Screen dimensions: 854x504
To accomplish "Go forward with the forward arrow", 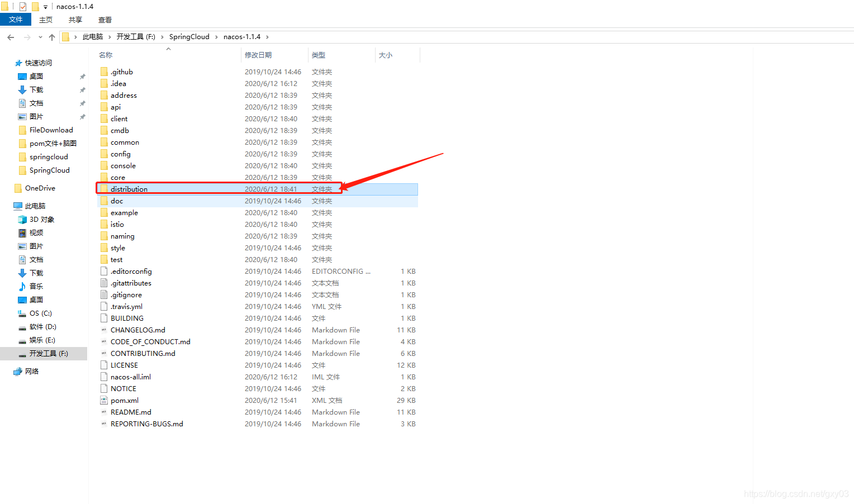I will tap(27, 37).
